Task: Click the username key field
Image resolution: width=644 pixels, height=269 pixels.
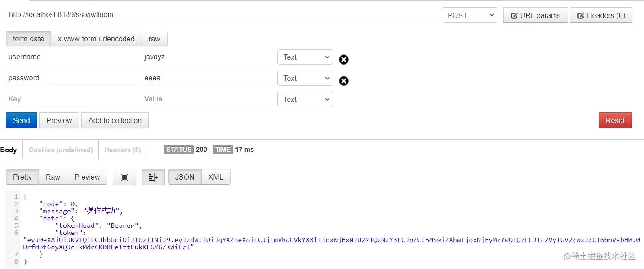Action: (x=71, y=57)
